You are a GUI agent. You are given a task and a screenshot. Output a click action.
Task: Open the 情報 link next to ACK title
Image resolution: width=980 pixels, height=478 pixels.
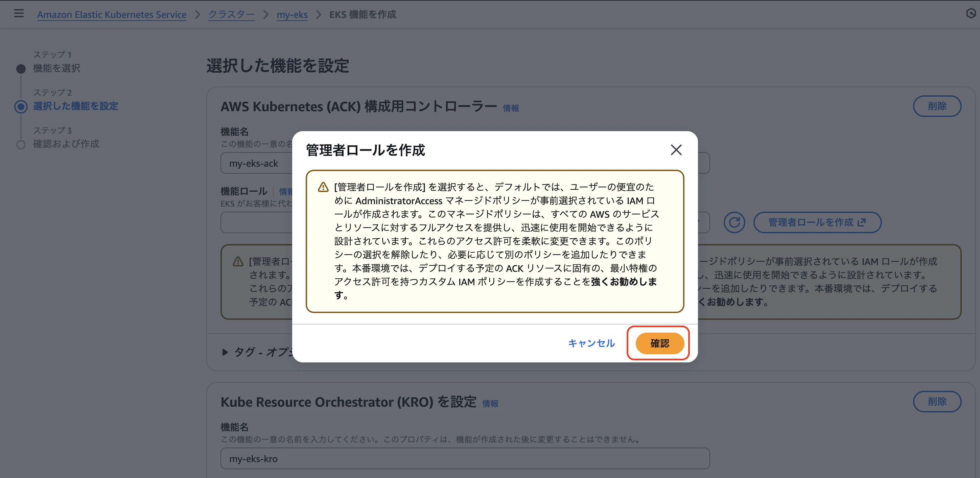pos(511,108)
